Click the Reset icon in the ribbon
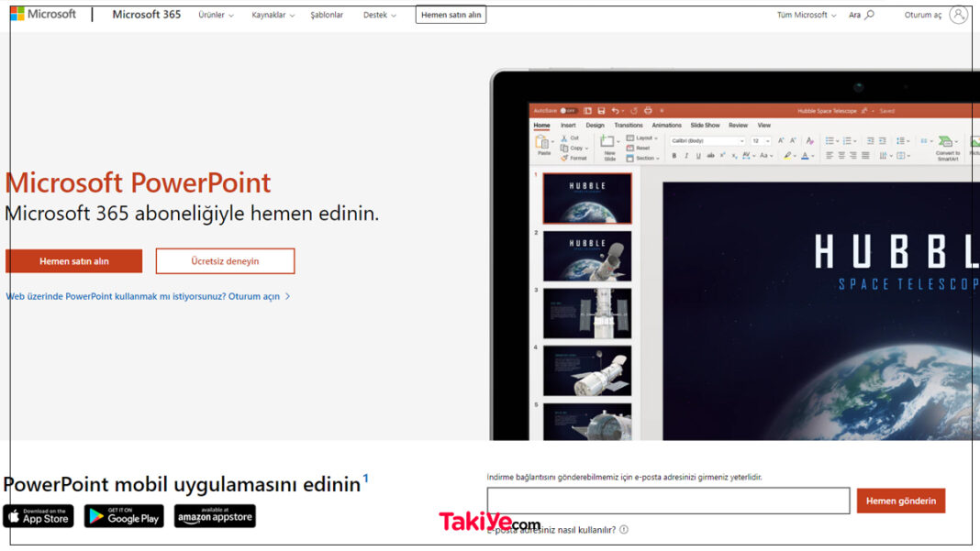The height and width of the screenshot is (551, 980). (x=630, y=148)
